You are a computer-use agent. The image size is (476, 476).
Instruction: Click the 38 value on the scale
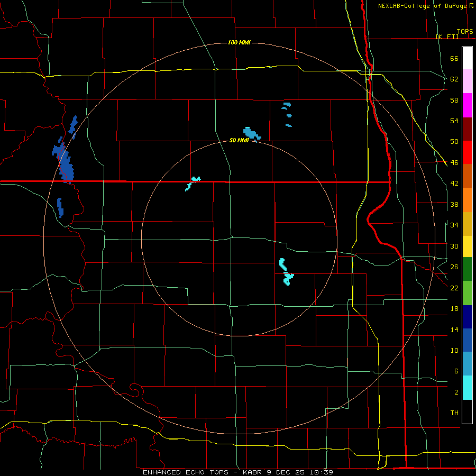tap(454, 204)
